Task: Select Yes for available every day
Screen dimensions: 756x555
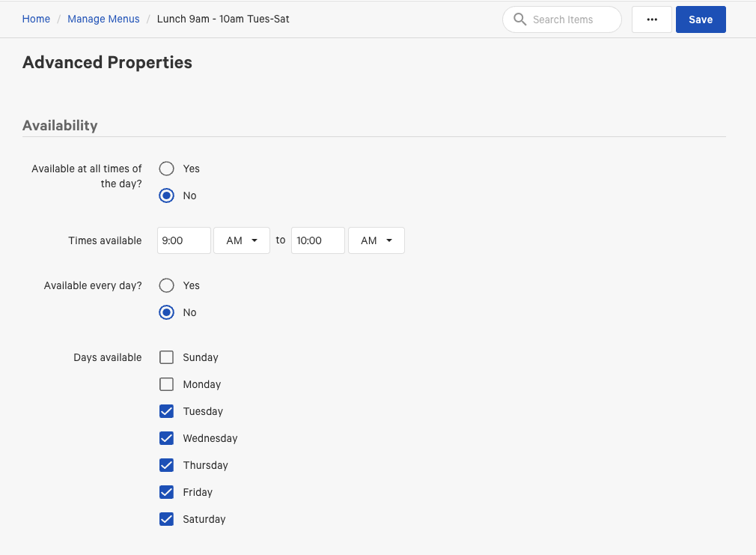Action: (x=167, y=285)
